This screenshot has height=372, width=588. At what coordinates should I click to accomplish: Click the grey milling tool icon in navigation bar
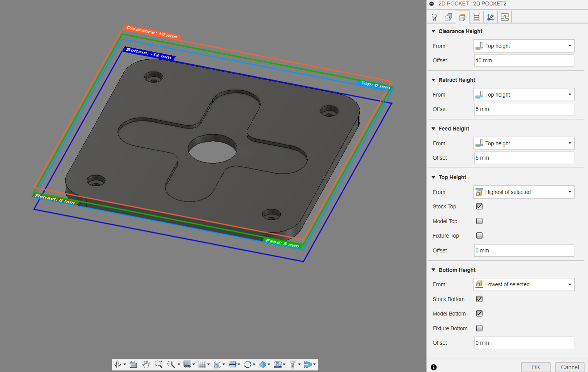(x=293, y=365)
